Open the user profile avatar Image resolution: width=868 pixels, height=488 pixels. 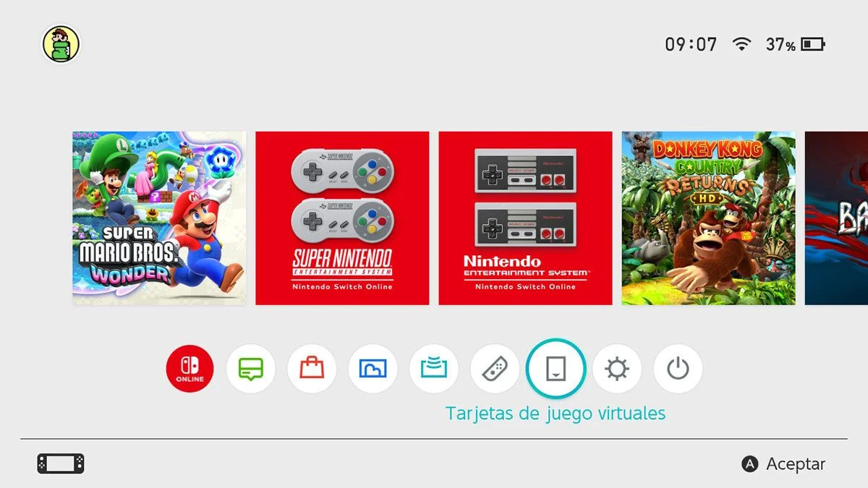click(x=61, y=44)
